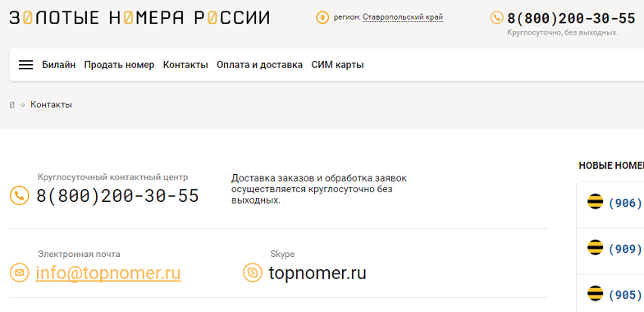Click Контакты in the navigation bar
The image size is (644, 312).
(x=185, y=65)
